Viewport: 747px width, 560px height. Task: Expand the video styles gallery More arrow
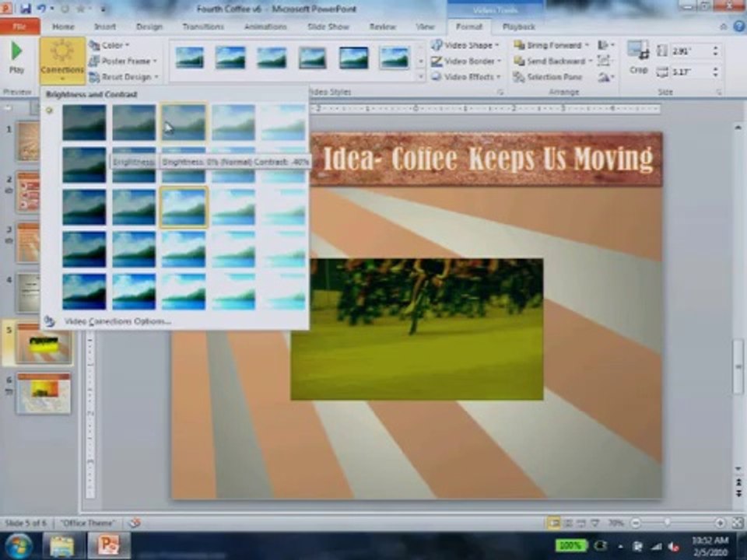pos(420,77)
